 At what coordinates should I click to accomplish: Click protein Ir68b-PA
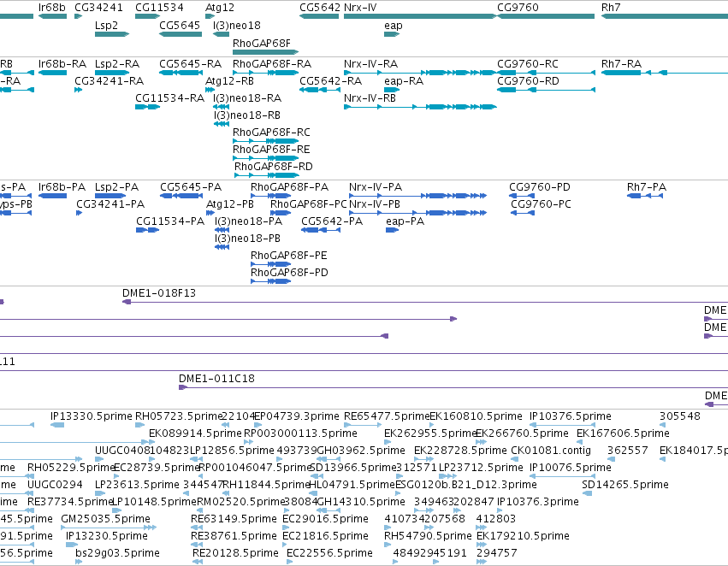62,187
